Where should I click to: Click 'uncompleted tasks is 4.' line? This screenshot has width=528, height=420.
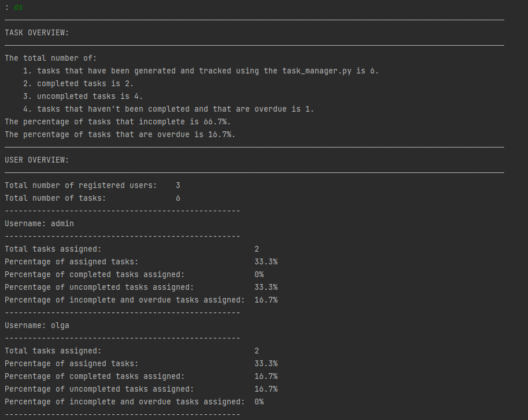point(83,97)
